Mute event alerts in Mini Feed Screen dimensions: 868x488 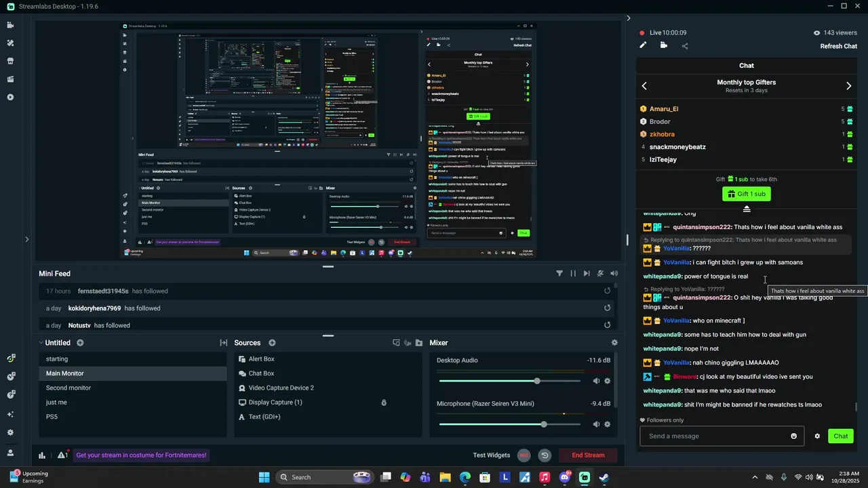[600, 274]
